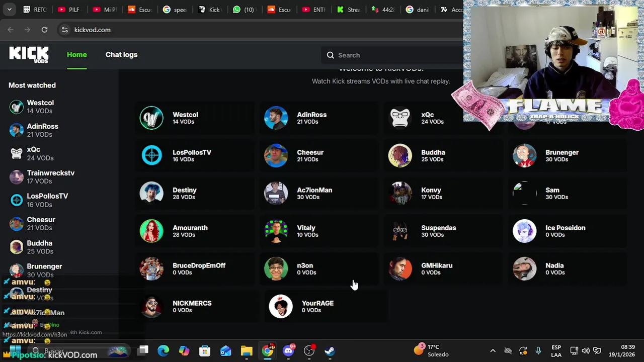Open Microsoft Store from the taskbar
Image resolution: width=644 pixels, height=362 pixels.
click(x=205, y=350)
